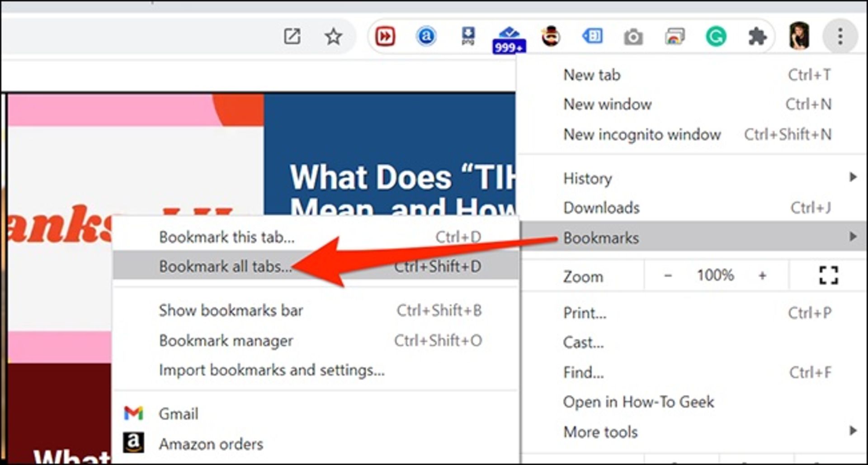The width and height of the screenshot is (868, 465).
Task: Increase zoom with the plus button
Action: pyautogui.click(x=762, y=275)
